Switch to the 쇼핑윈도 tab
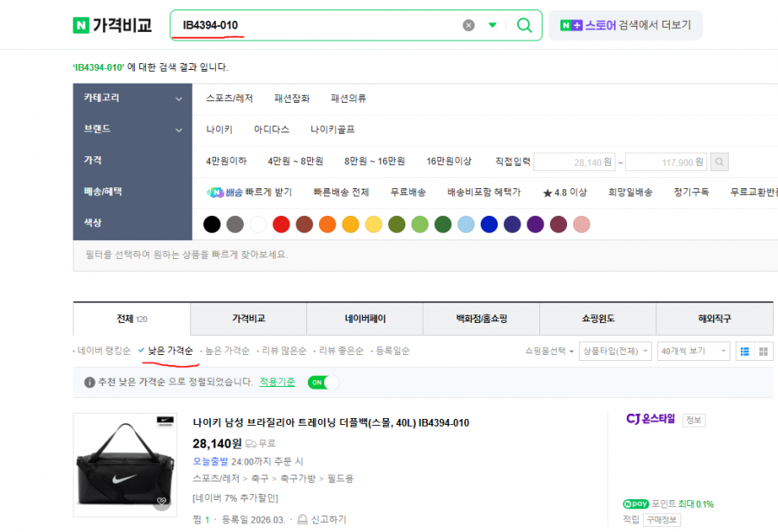 pyautogui.click(x=598, y=319)
